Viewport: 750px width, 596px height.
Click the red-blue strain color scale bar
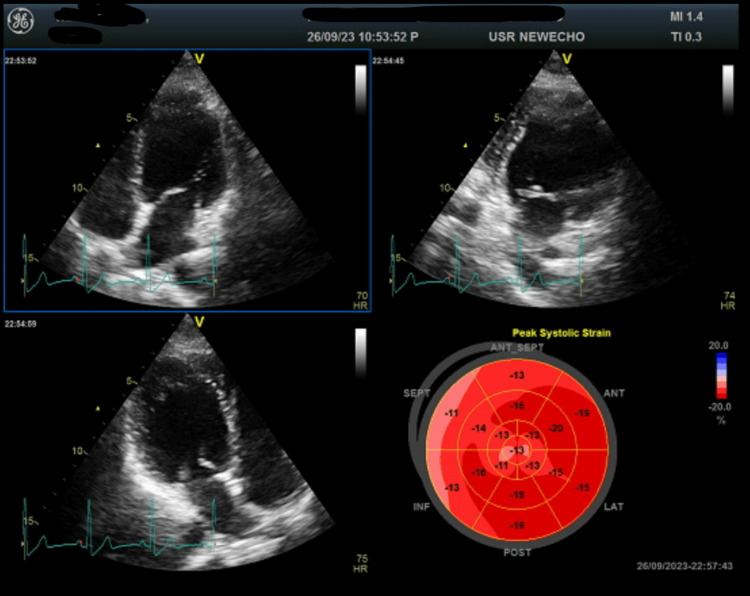click(x=721, y=376)
